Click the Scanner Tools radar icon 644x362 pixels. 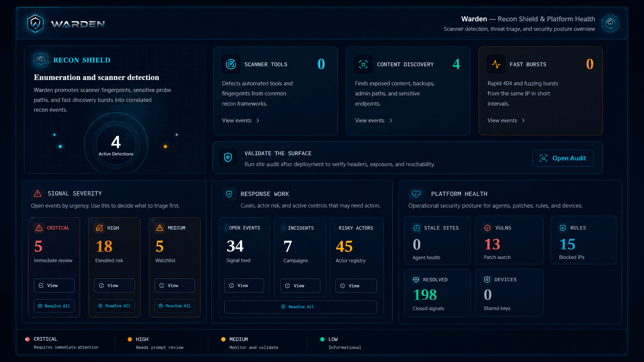pyautogui.click(x=231, y=64)
